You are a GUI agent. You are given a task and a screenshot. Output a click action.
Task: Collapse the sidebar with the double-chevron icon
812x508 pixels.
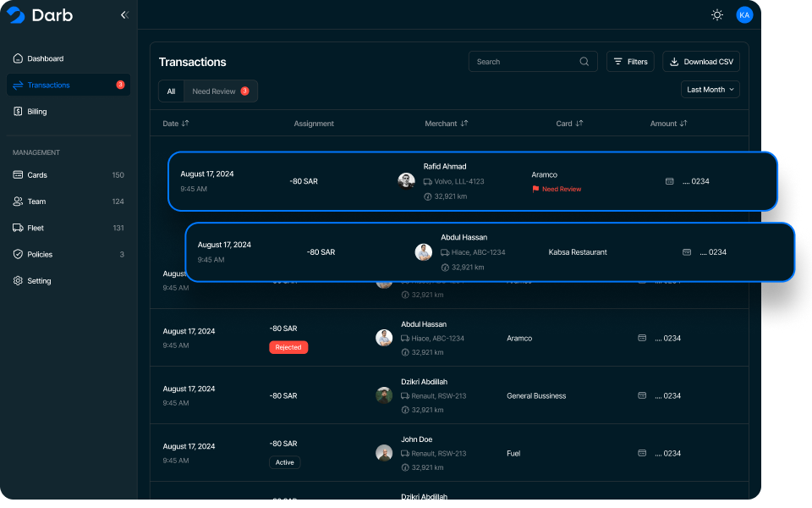124,15
